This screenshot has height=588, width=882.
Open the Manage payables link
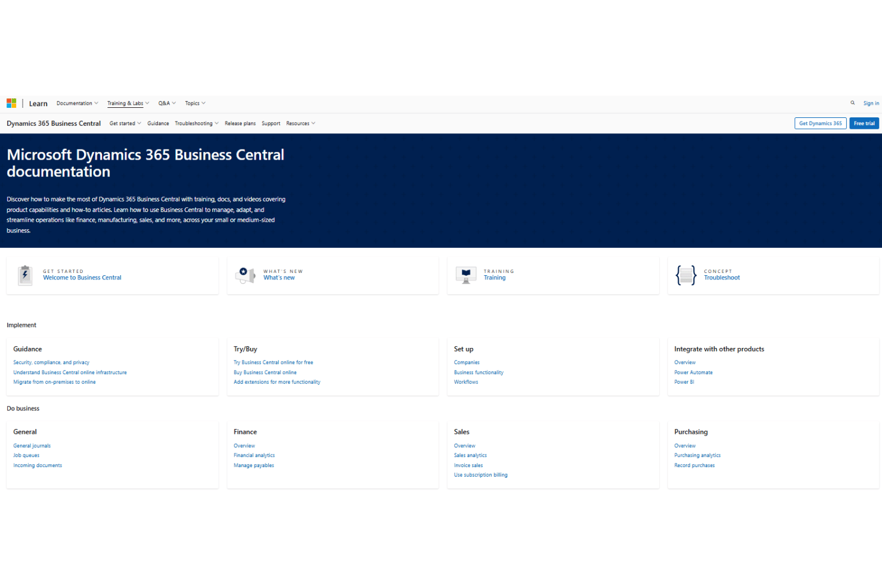click(254, 465)
